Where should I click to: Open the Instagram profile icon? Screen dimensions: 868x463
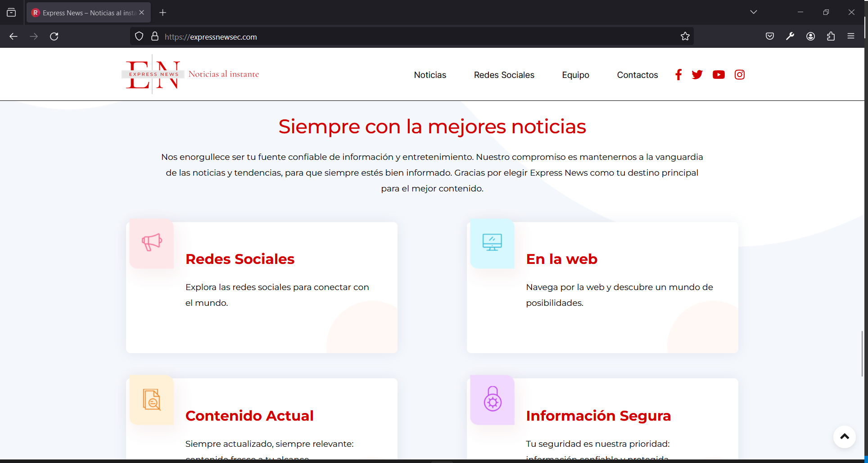pos(740,75)
